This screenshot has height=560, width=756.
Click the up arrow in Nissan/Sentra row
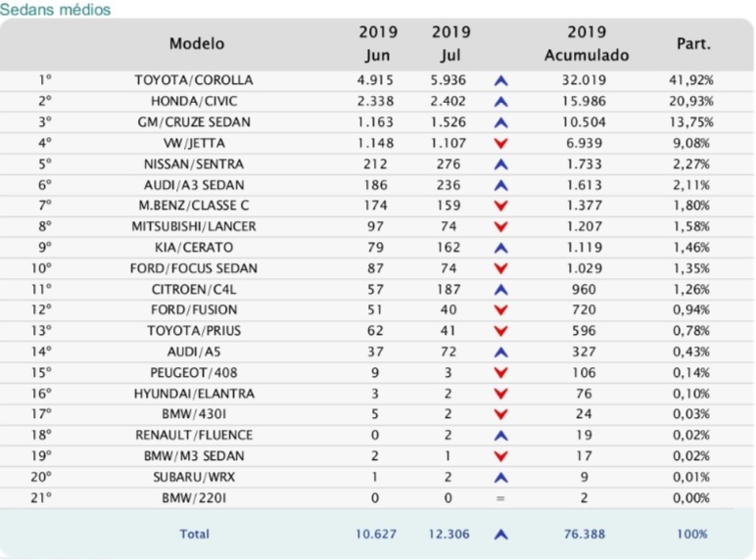[x=501, y=164]
